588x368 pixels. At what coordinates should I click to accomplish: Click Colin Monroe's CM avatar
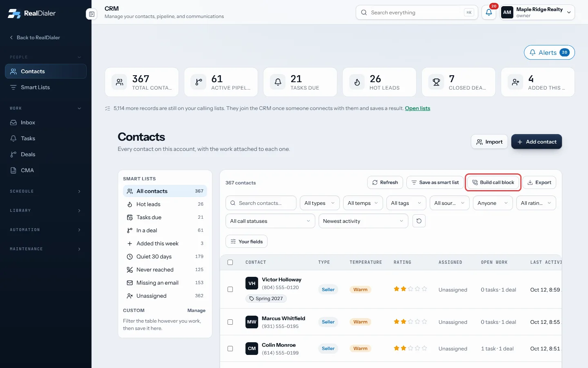click(x=252, y=348)
